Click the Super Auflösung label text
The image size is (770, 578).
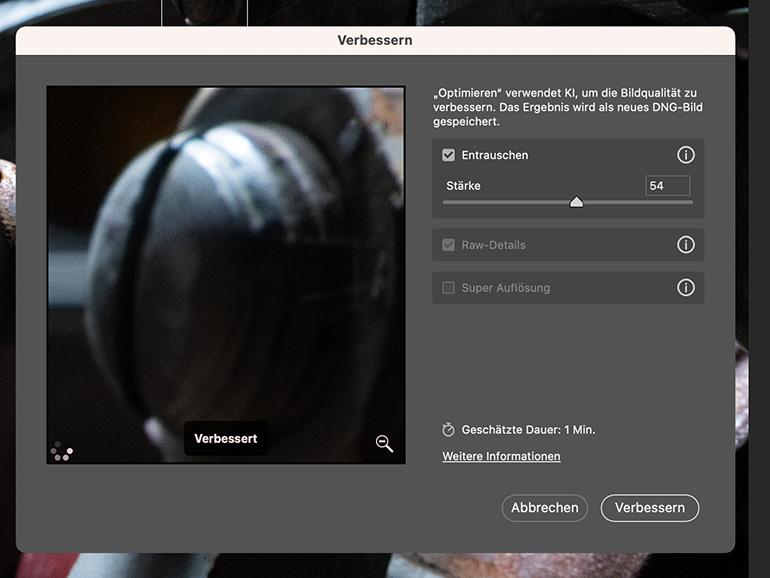[505, 288]
